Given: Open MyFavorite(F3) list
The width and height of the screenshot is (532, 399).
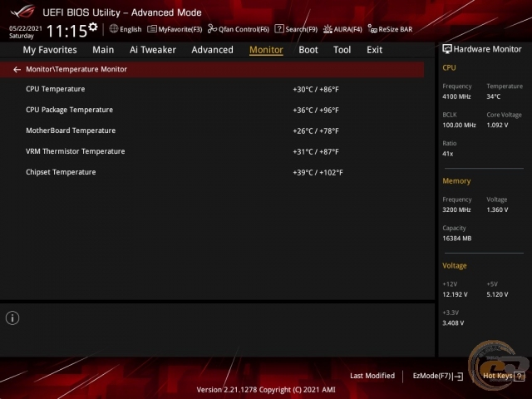Looking at the screenshot, I should pos(175,29).
